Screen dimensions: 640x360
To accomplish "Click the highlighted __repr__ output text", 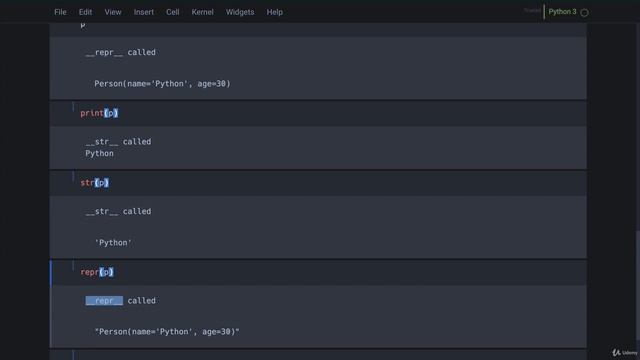I will [104, 301].
